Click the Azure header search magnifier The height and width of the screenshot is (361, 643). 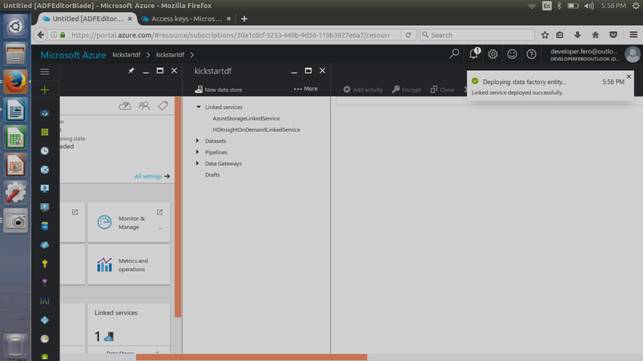[x=454, y=54]
